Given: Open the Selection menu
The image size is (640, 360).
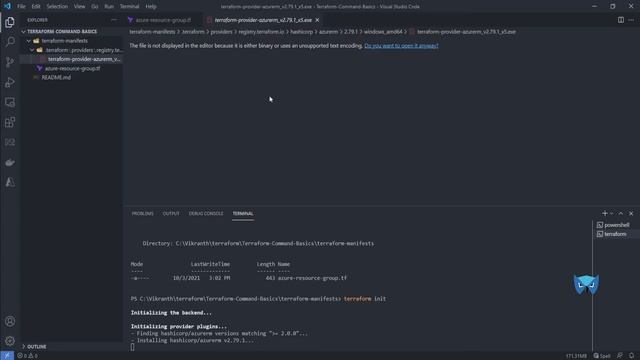Looking at the screenshot, I should [x=57, y=7].
